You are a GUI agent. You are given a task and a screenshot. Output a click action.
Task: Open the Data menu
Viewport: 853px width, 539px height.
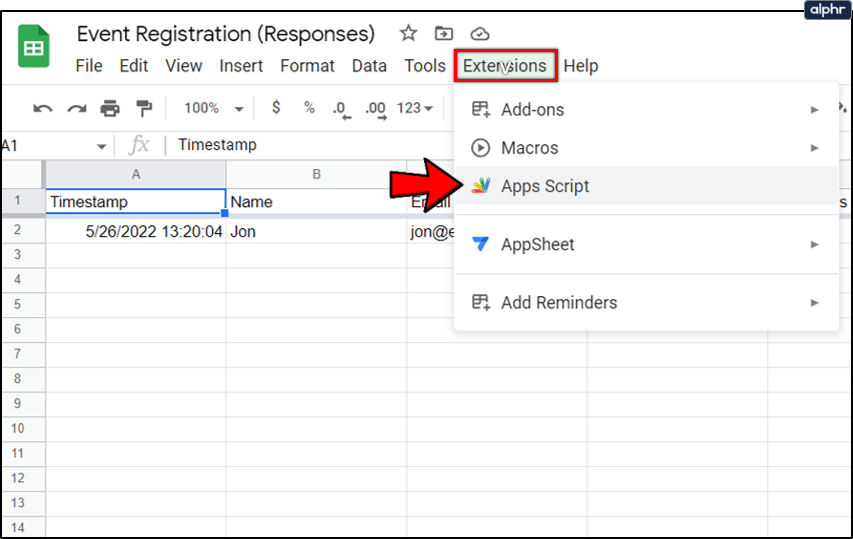click(x=369, y=66)
